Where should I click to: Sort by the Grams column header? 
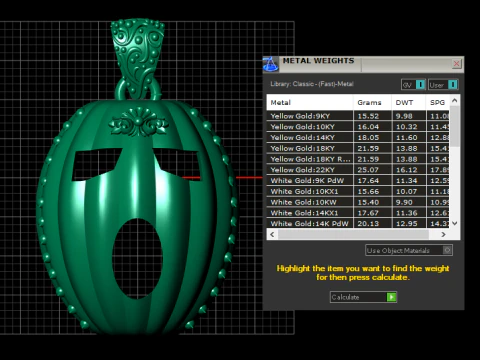[x=372, y=103]
